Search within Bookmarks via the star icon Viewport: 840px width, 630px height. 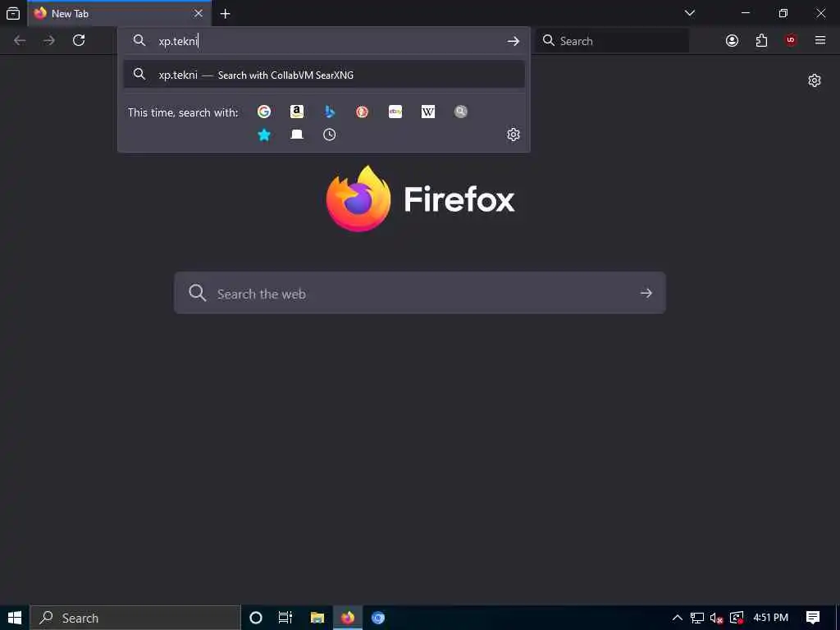(263, 135)
